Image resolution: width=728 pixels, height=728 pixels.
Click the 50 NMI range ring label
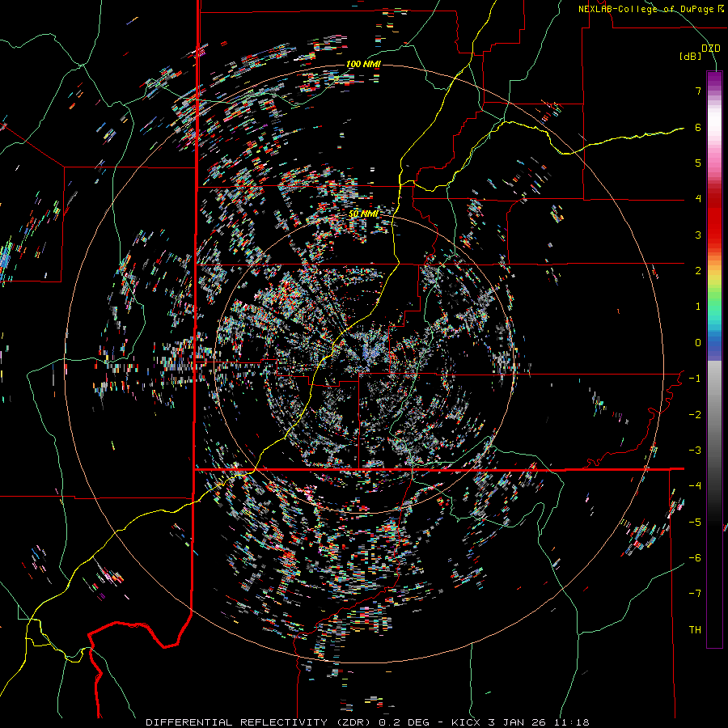(x=363, y=214)
